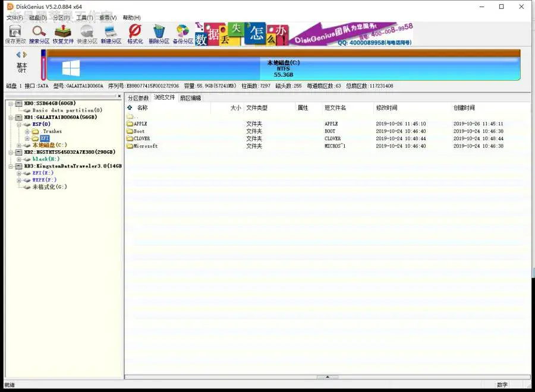Open the 分区(P) menu

[61, 18]
